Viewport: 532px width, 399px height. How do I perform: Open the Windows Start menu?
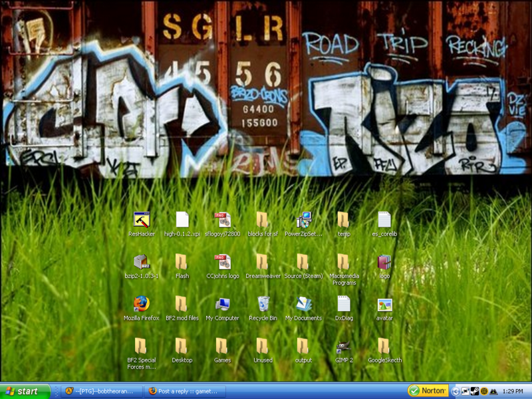[25, 391]
